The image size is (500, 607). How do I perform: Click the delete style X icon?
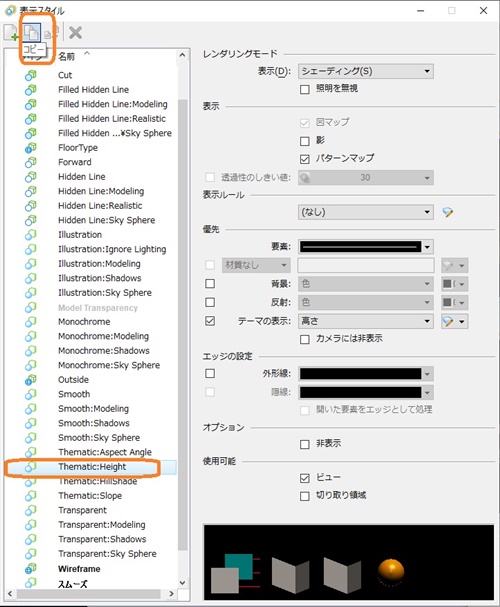[x=75, y=33]
